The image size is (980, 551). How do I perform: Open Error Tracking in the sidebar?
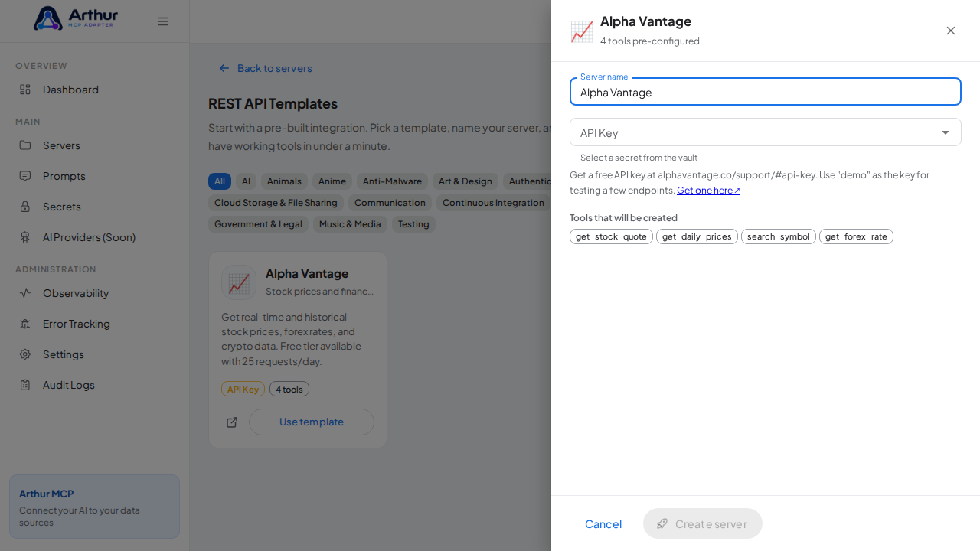click(x=94, y=324)
